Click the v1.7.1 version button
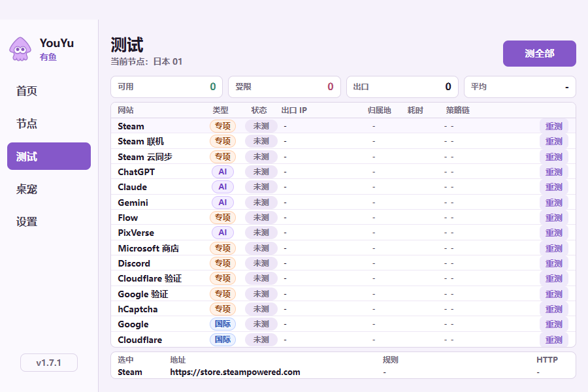 [x=49, y=363]
